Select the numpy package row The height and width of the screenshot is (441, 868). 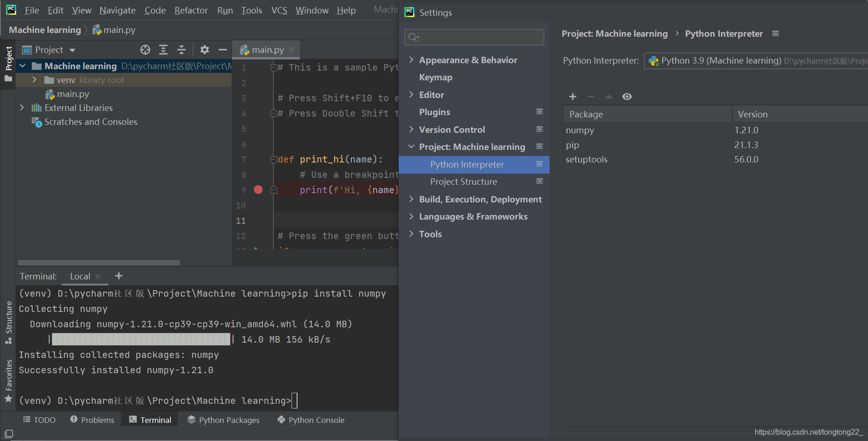tap(715, 130)
